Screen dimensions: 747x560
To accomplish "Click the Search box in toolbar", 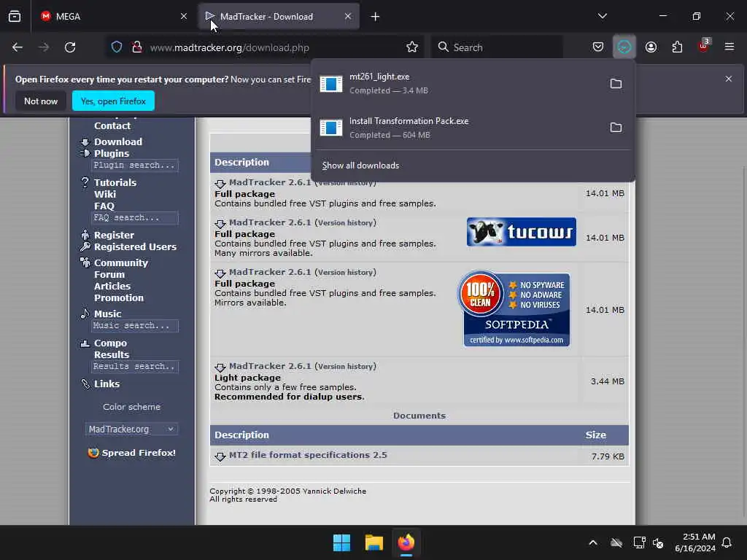I will (496, 47).
